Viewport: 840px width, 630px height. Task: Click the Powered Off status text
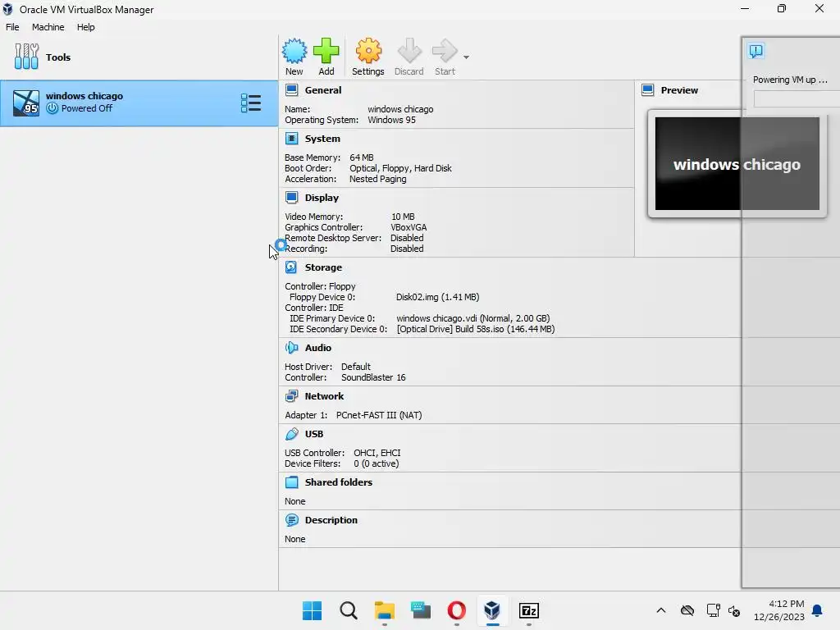point(87,108)
